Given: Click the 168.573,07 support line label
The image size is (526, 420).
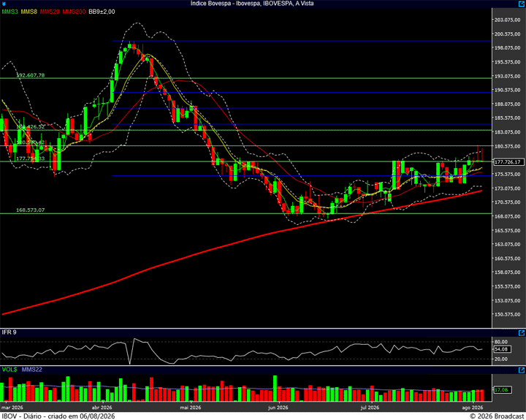Looking at the screenshot, I should (x=31, y=210).
